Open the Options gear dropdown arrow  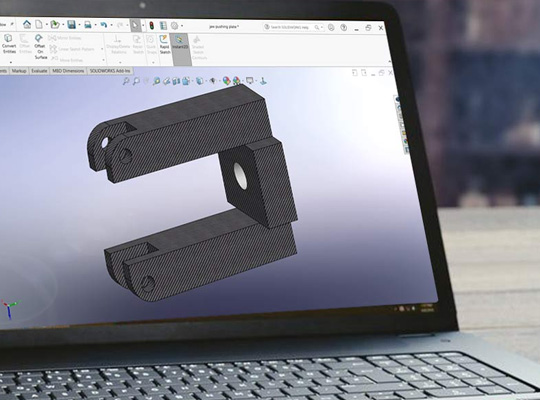[x=182, y=26]
